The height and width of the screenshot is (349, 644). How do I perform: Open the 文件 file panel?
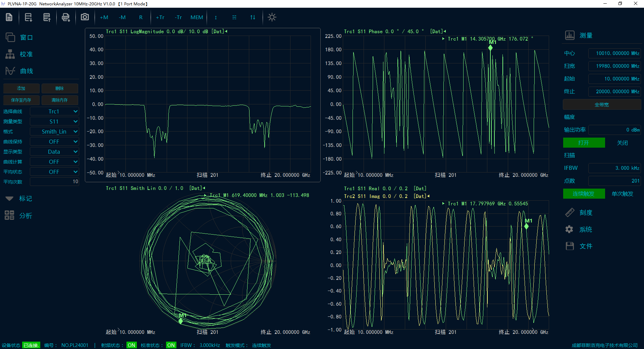(x=579, y=246)
